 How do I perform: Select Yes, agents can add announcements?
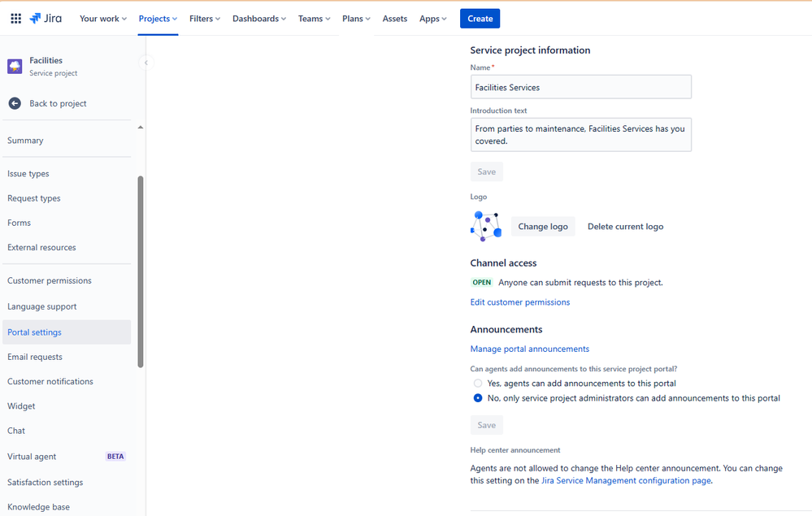pos(478,384)
